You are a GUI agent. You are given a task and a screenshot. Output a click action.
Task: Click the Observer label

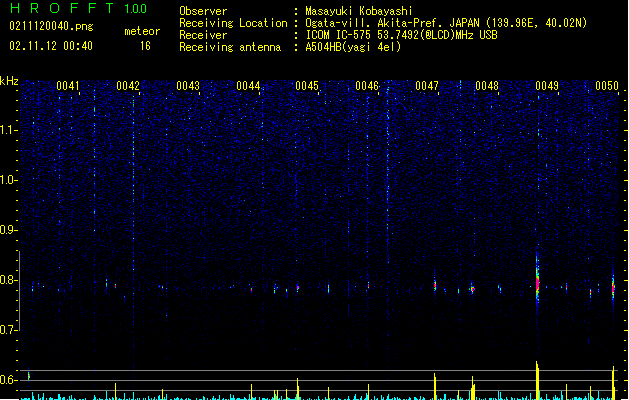pos(203,11)
